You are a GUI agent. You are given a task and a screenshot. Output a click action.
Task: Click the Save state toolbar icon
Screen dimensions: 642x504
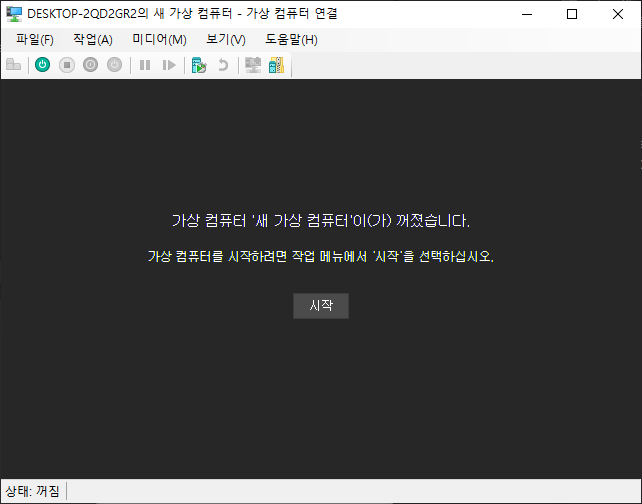[115, 65]
